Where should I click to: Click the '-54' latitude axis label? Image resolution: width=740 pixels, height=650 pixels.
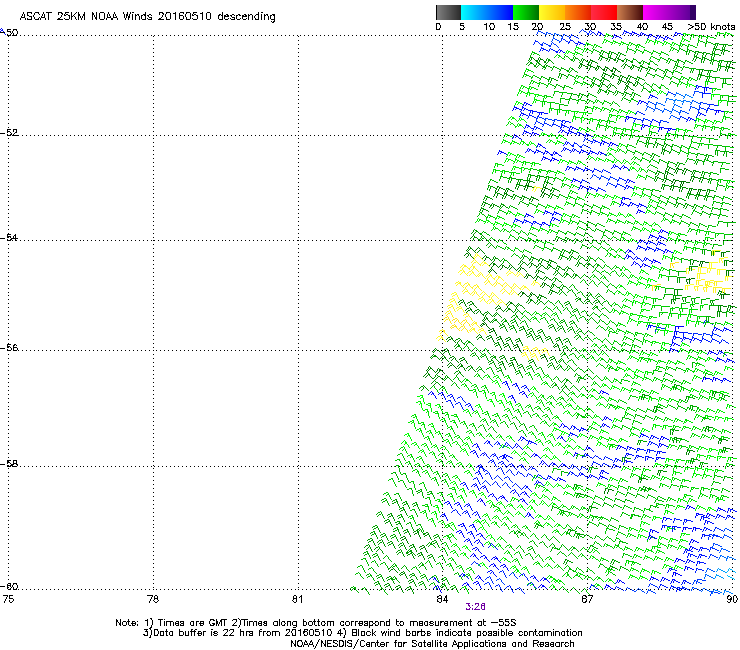tap(10, 237)
